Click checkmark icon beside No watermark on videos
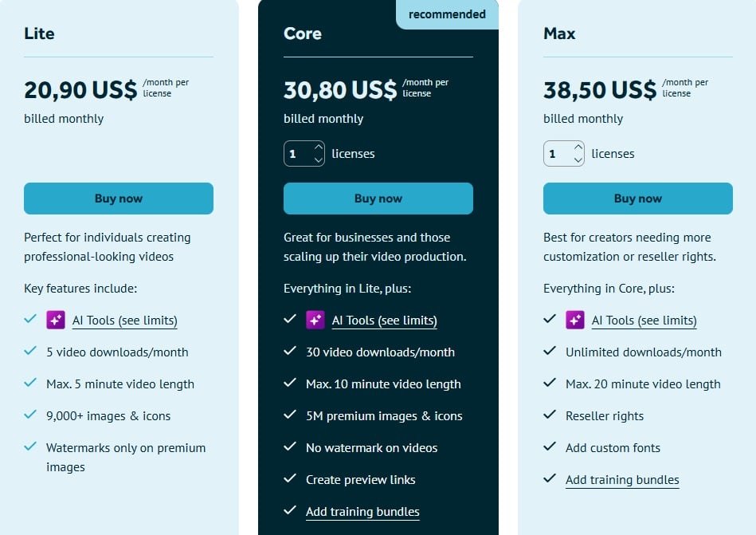 coord(290,447)
